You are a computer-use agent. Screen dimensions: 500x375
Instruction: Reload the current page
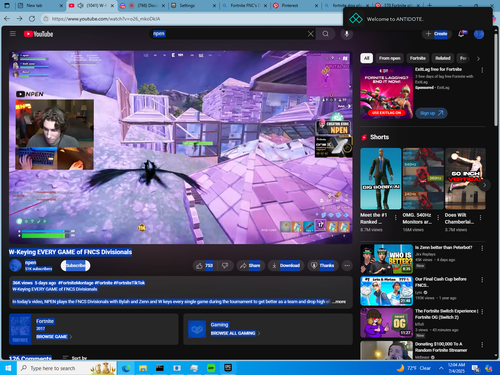pyautogui.click(x=32, y=19)
